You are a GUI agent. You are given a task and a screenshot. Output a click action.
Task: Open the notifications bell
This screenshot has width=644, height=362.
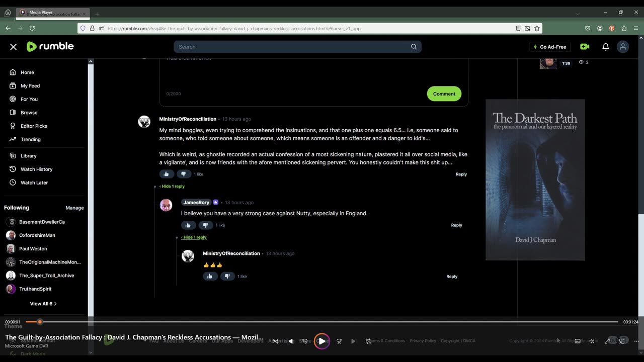pos(606,47)
